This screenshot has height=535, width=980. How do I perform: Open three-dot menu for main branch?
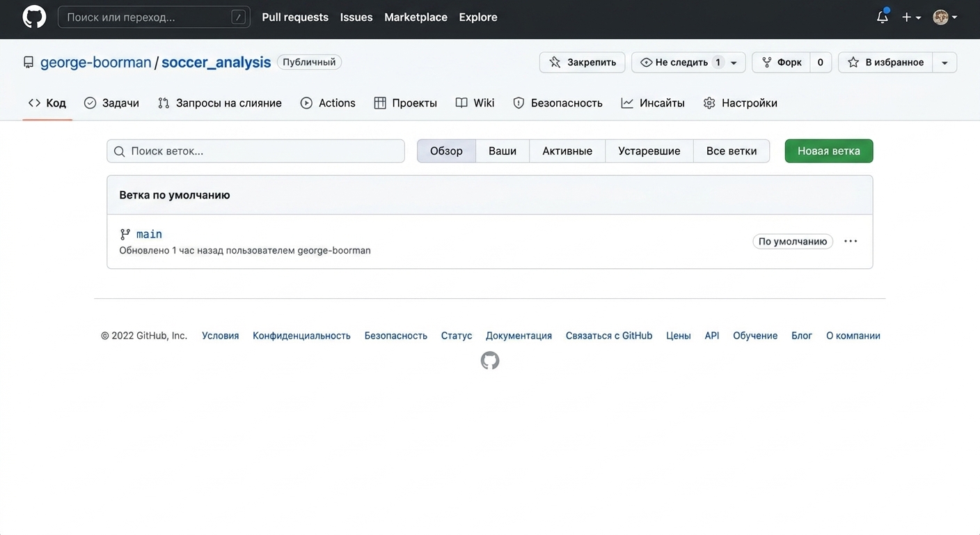[x=851, y=241]
